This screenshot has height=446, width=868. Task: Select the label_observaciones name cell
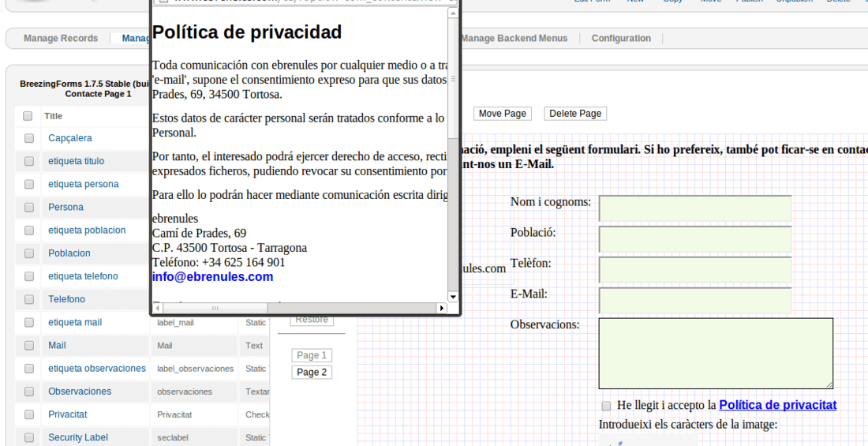point(196,369)
